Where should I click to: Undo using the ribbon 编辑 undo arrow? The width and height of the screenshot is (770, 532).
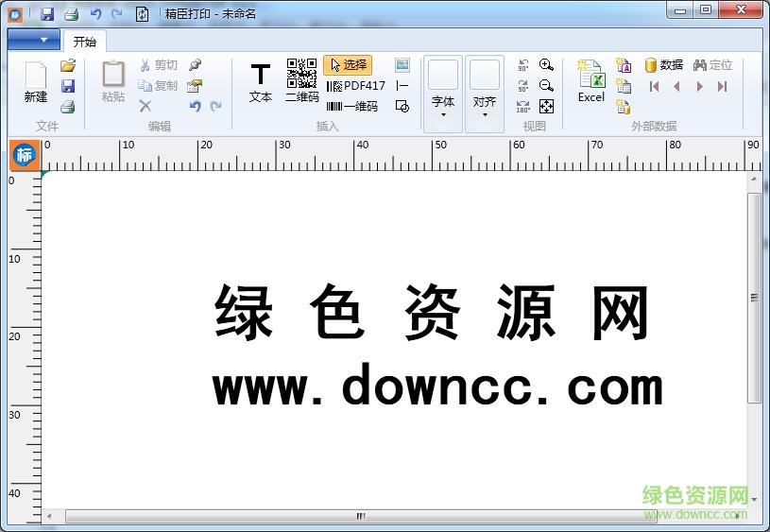click(x=195, y=106)
